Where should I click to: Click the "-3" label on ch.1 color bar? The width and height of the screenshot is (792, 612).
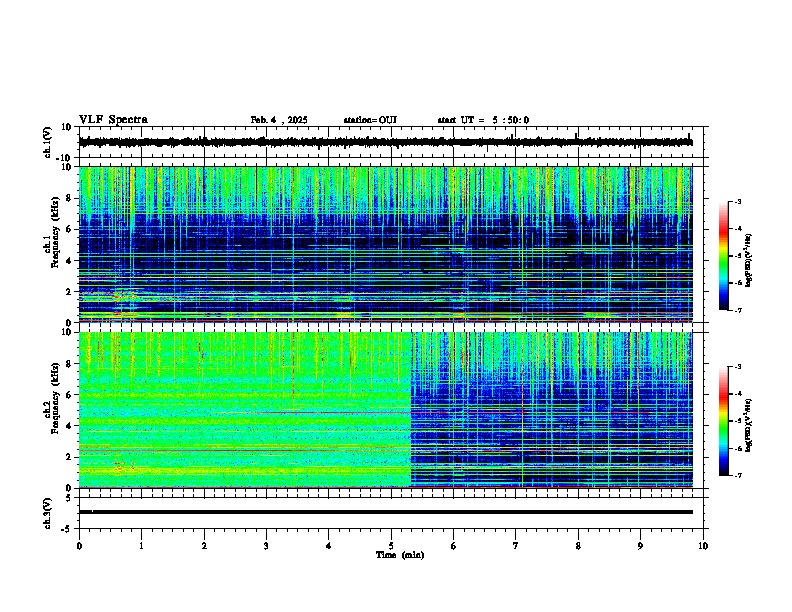pyautogui.click(x=738, y=202)
